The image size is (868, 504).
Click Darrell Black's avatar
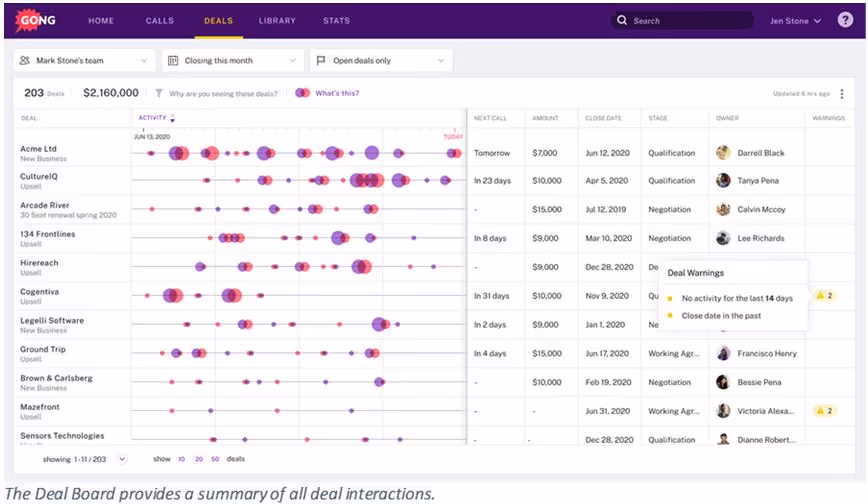coord(723,153)
